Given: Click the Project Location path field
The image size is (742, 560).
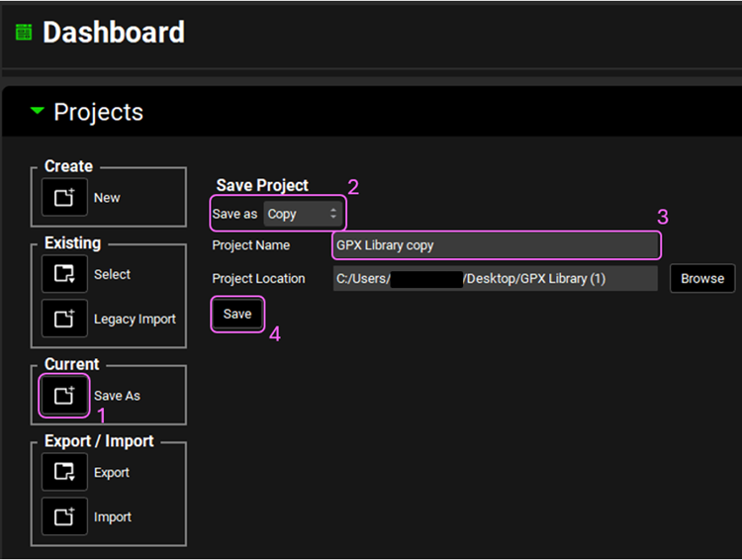Looking at the screenshot, I should point(495,278).
